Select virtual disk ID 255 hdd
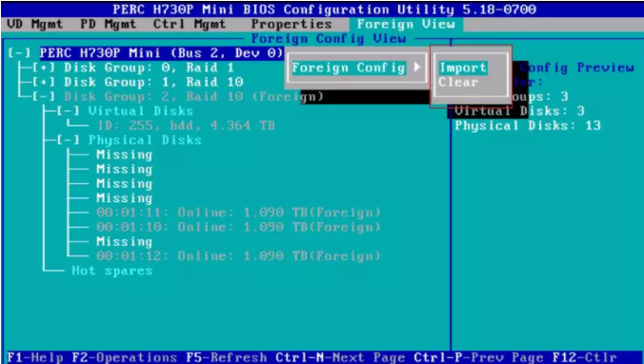The image size is (644, 364). click(x=186, y=126)
